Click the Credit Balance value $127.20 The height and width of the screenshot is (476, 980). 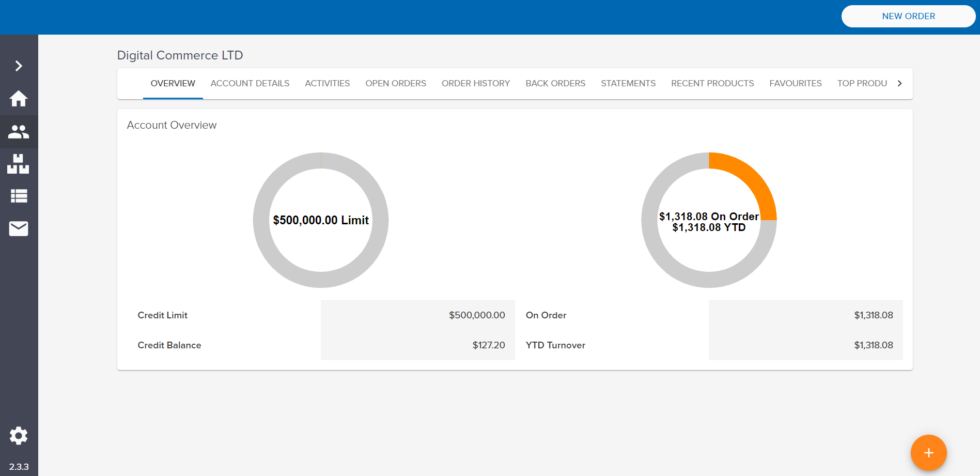click(x=488, y=345)
